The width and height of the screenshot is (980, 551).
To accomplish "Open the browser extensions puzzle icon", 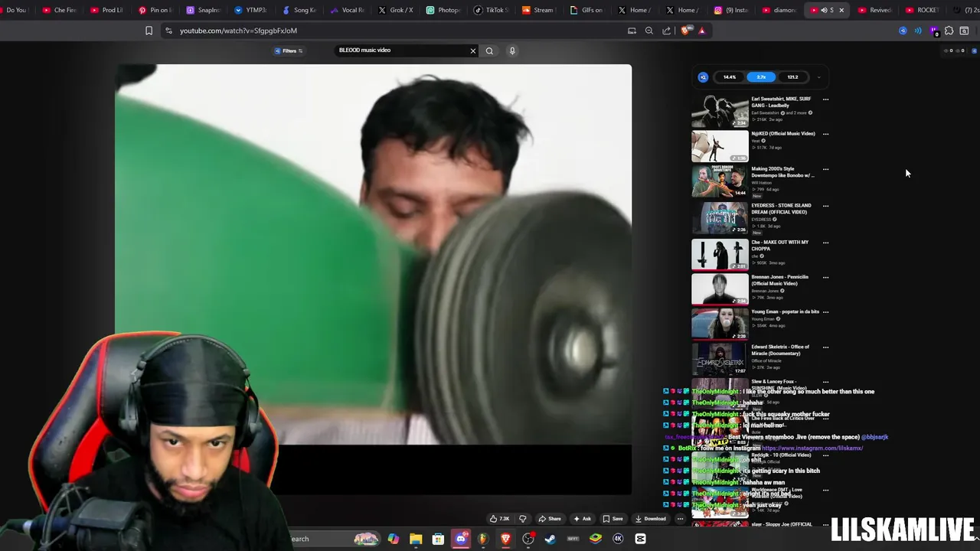I will [949, 31].
